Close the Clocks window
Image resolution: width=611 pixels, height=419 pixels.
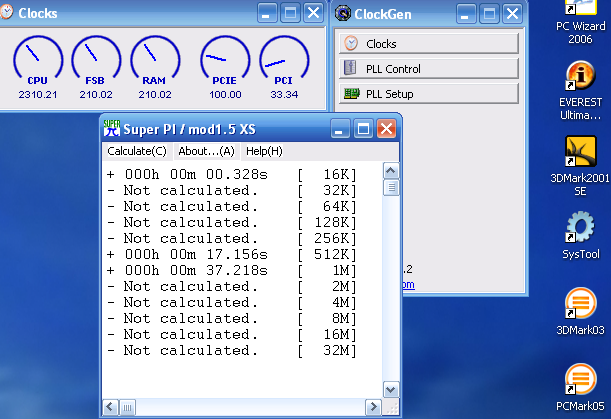pyautogui.click(x=314, y=13)
